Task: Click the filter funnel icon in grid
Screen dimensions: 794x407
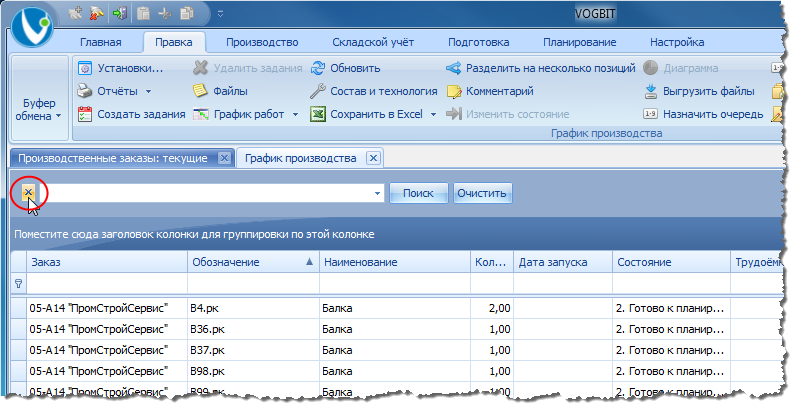Action: [18, 283]
